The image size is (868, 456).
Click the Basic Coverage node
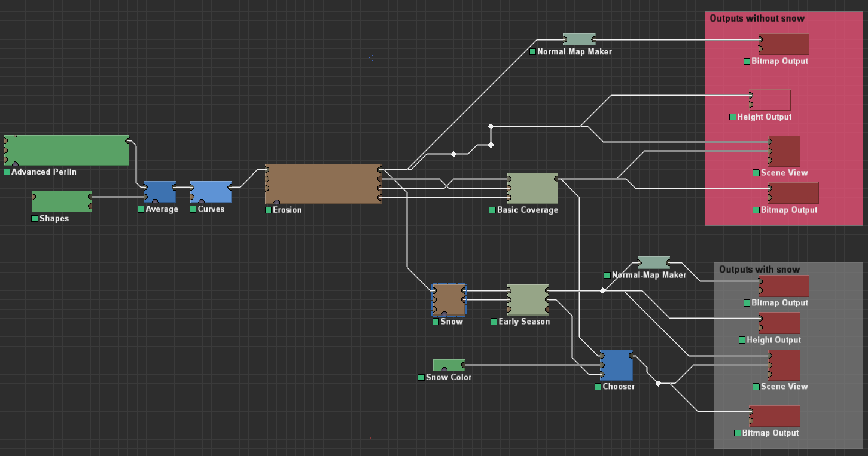532,188
